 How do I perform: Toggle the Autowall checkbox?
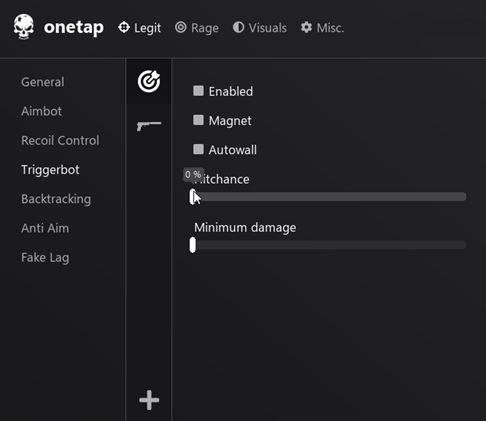click(x=198, y=149)
